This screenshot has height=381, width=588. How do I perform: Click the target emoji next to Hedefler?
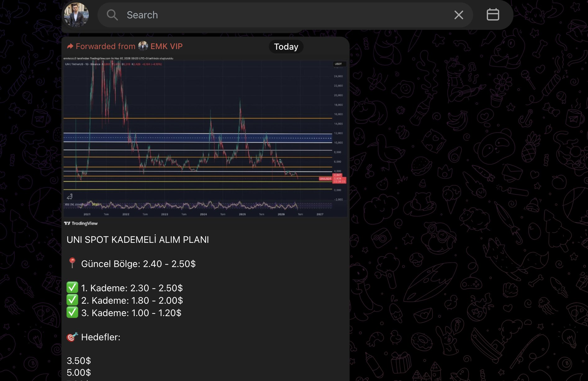click(x=72, y=337)
